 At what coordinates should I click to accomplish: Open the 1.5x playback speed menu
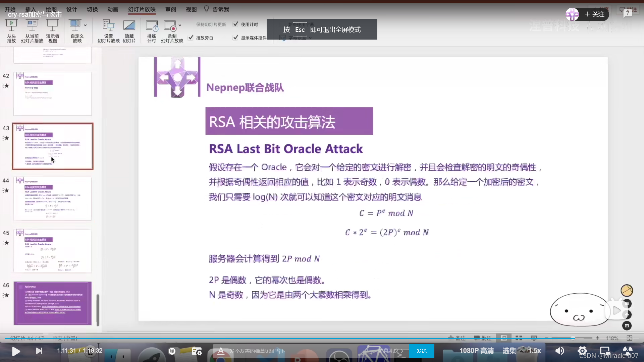pyautogui.click(x=534, y=351)
